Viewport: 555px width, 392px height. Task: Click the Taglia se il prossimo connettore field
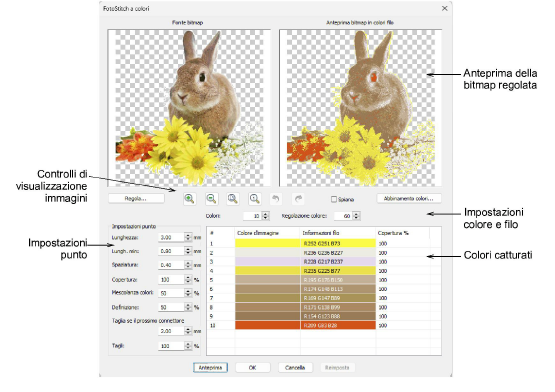click(171, 331)
